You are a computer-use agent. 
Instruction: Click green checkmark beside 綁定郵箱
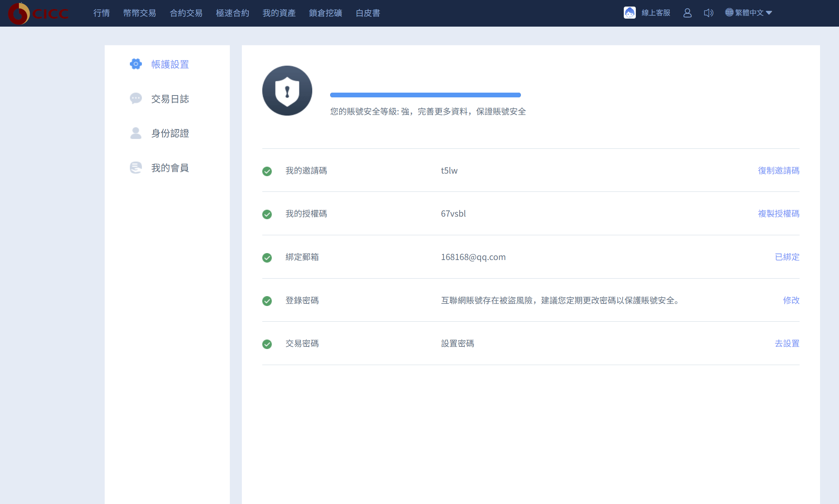(x=267, y=257)
